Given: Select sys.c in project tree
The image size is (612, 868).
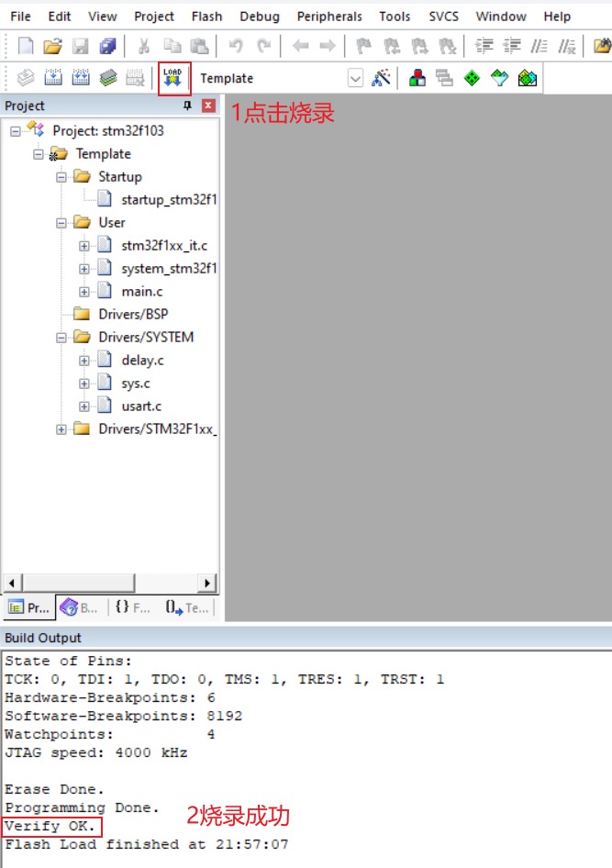Looking at the screenshot, I should [136, 384].
